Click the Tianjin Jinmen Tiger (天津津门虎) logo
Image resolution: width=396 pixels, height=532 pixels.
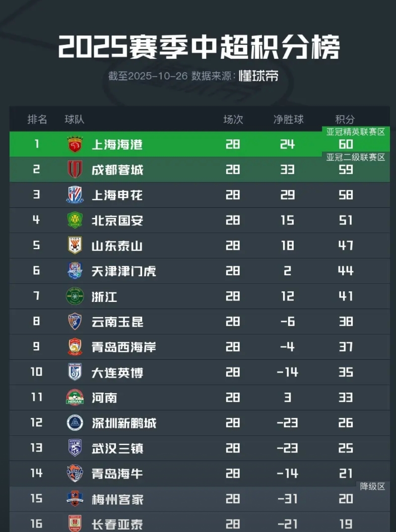point(75,271)
